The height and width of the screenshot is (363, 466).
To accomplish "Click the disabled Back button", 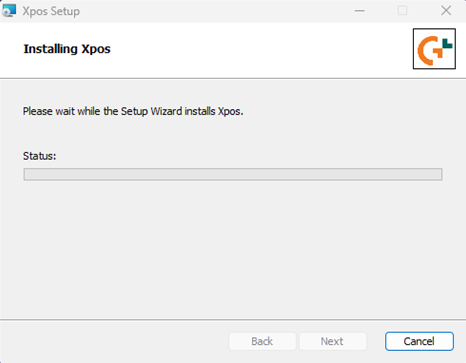I will pos(262,341).
